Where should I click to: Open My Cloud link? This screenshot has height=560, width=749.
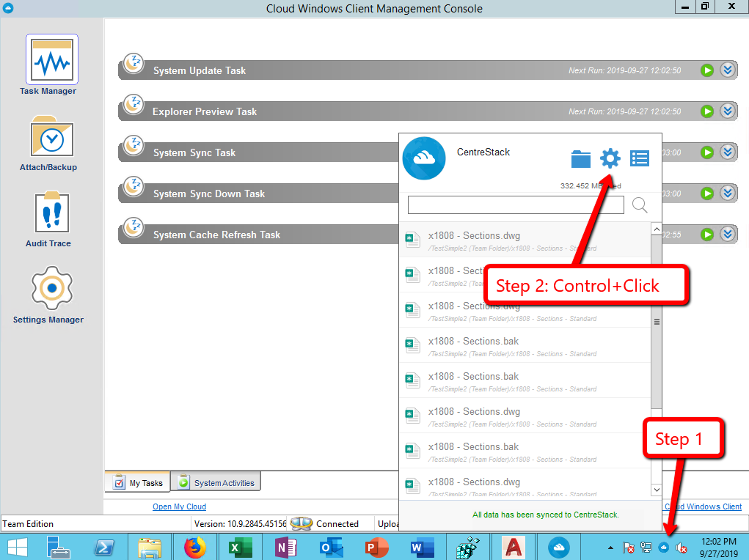(x=179, y=506)
